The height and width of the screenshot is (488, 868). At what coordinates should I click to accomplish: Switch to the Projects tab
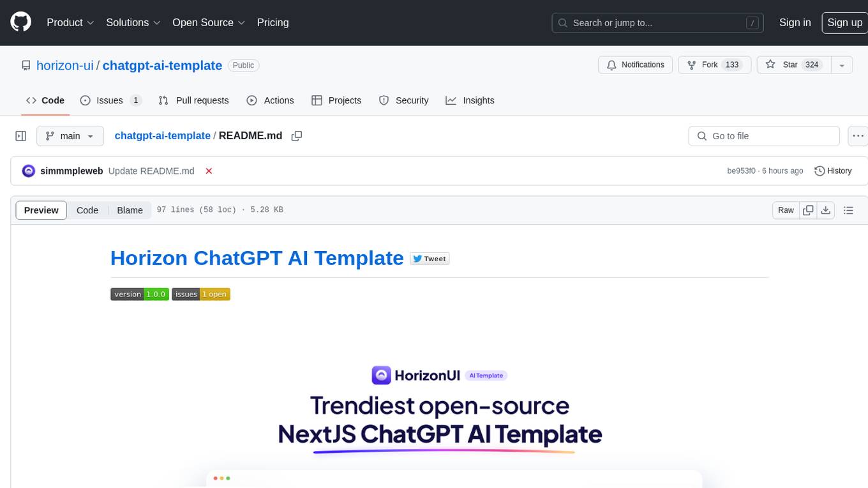click(336, 100)
